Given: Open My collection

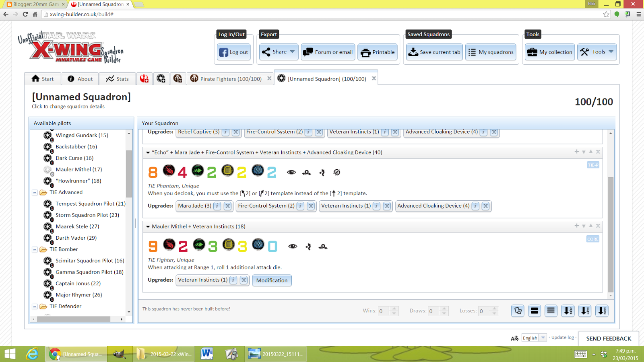Looking at the screenshot, I should pos(550,52).
